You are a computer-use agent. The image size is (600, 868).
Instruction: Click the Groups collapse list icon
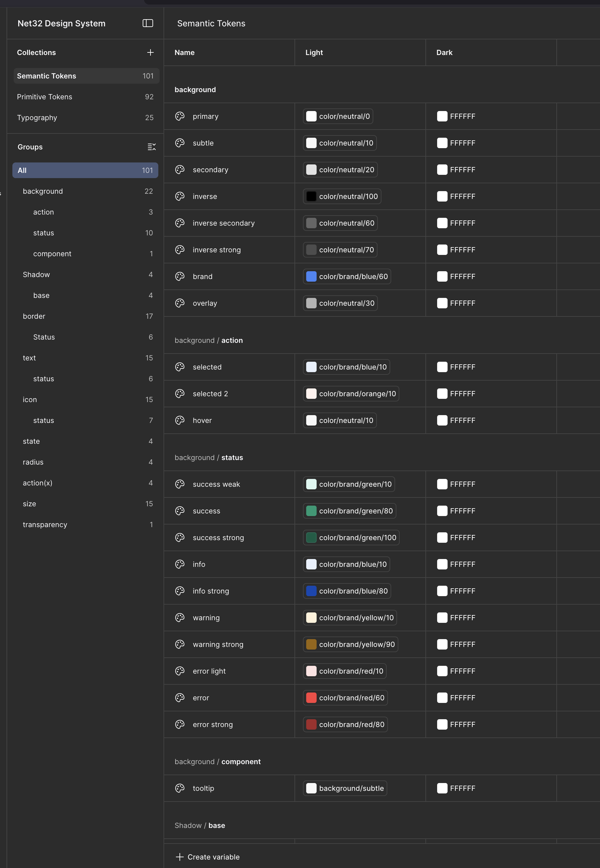(151, 147)
